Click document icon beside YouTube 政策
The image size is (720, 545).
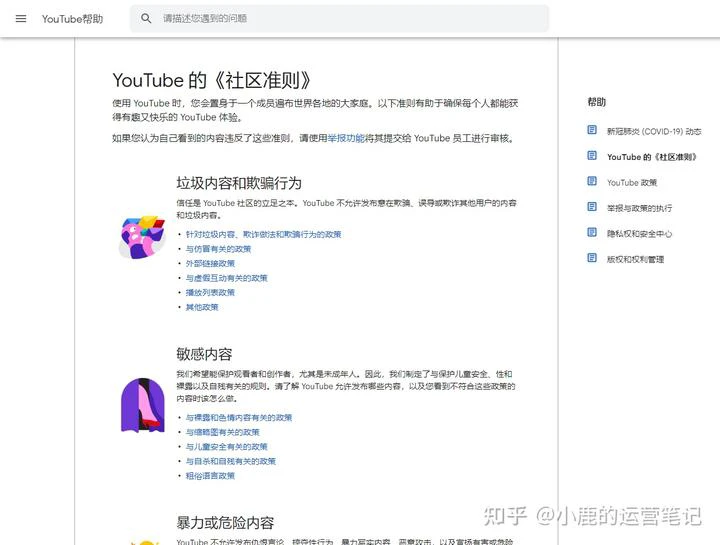[x=592, y=181]
